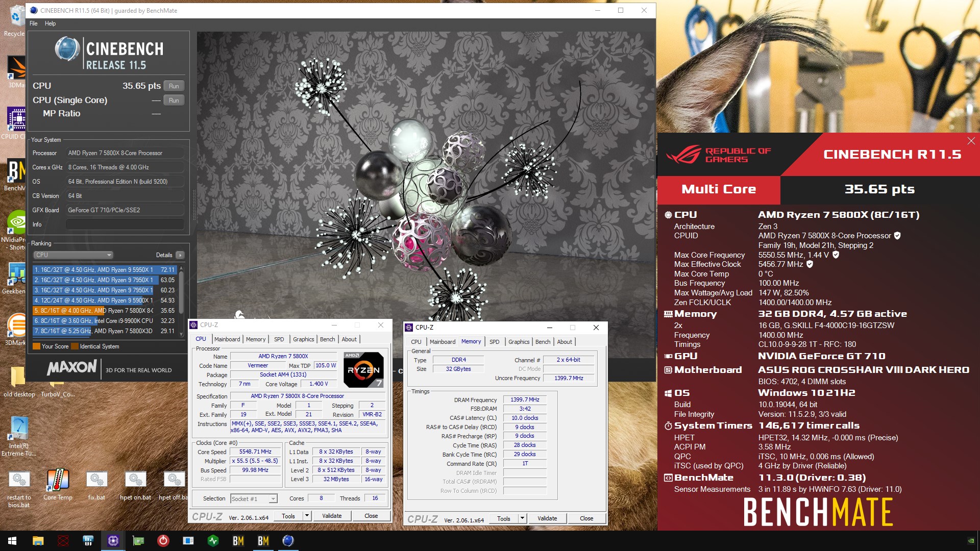980x551 pixels.
Task: Open File Explorer from the taskbar
Action: (x=38, y=541)
